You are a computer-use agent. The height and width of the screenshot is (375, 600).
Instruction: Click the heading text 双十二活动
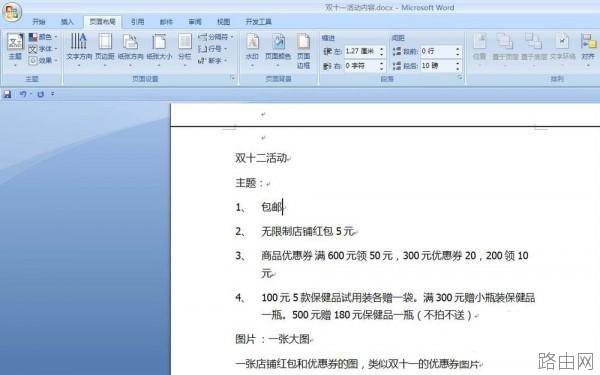261,158
